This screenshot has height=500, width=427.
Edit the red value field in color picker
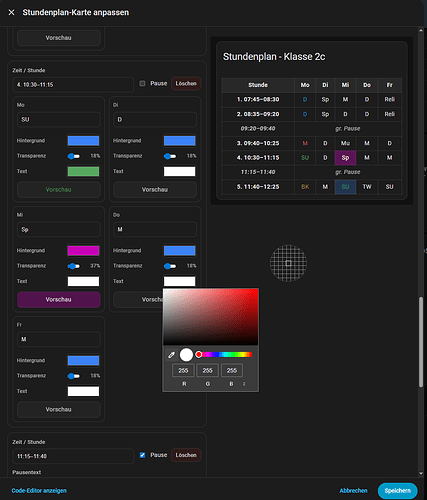(x=183, y=370)
